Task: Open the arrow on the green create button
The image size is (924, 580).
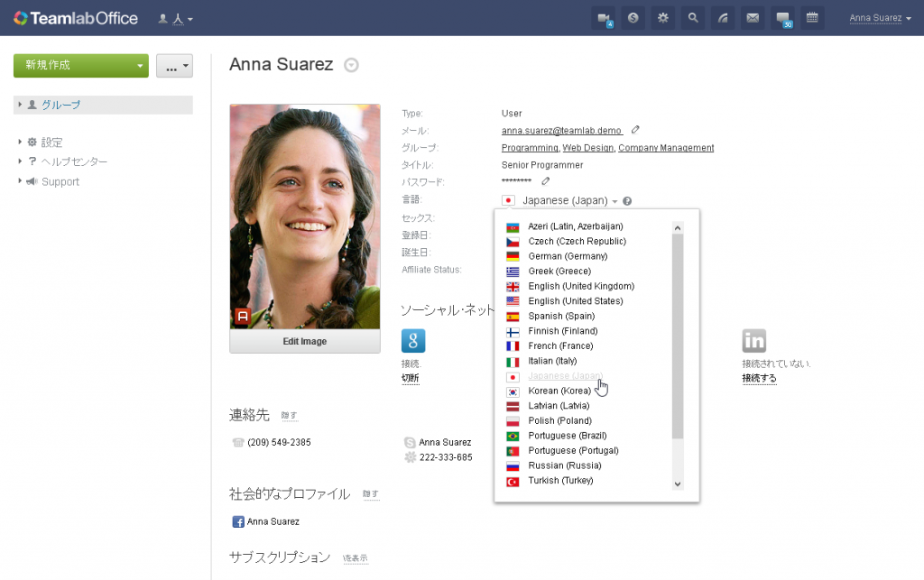Action: point(140,66)
